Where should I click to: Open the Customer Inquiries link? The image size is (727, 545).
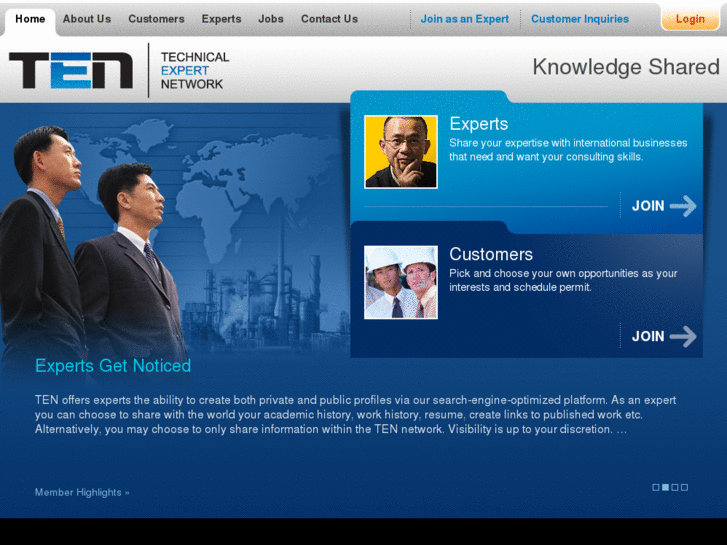point(580,19)
